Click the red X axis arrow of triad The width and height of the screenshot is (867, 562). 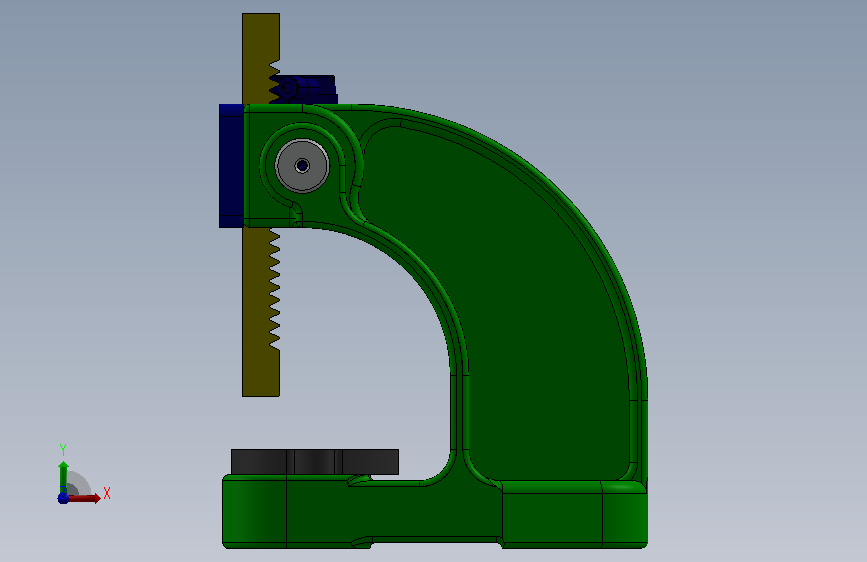[85, 498]
